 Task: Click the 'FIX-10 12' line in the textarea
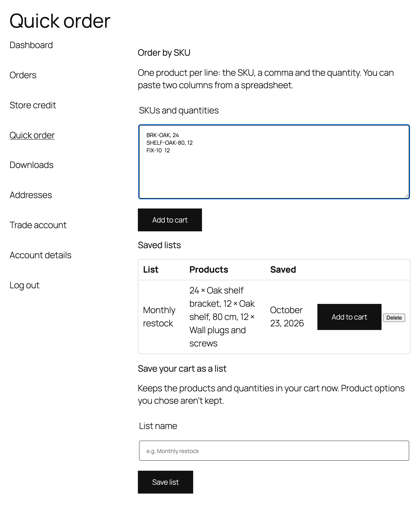(158, 150)
